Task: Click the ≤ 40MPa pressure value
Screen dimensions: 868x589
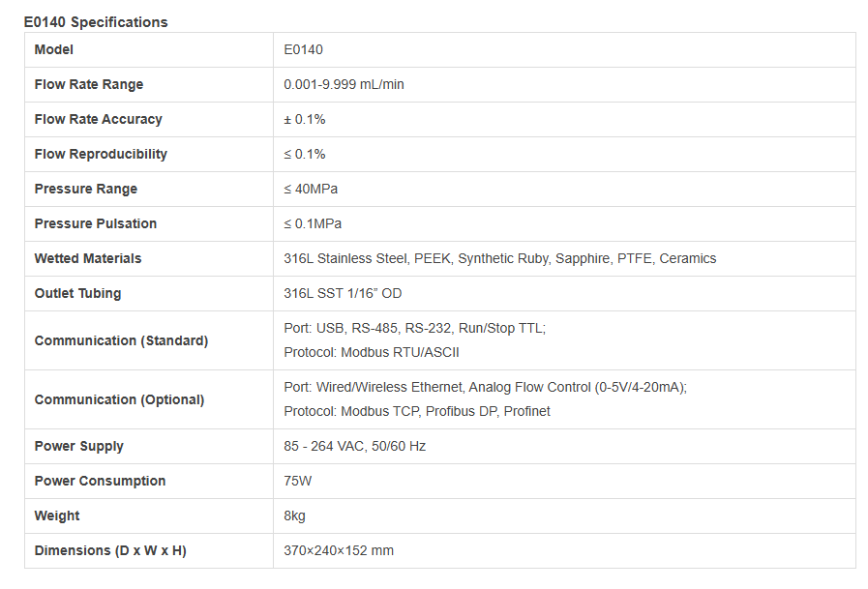Action: tap(311, 190)
